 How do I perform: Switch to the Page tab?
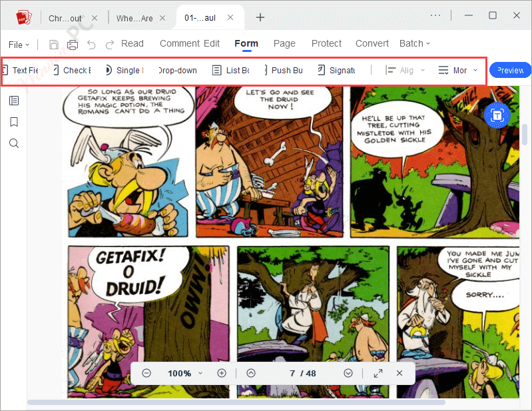[x=284, y=43]
